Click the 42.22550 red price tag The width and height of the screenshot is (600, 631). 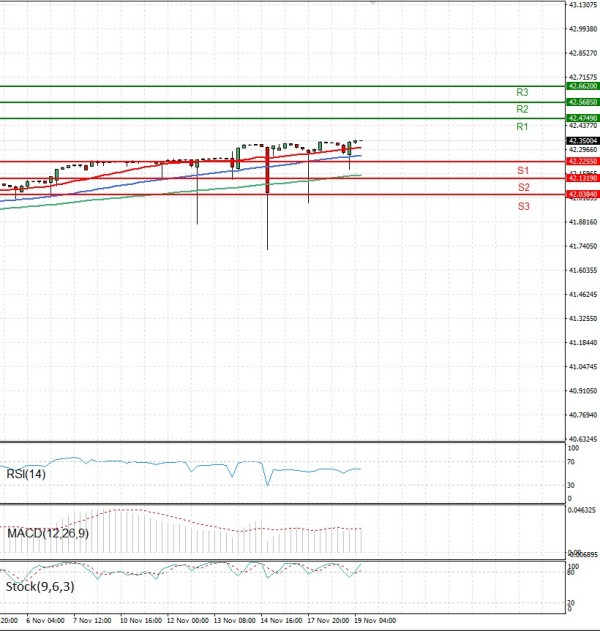[x=582, y=161]
